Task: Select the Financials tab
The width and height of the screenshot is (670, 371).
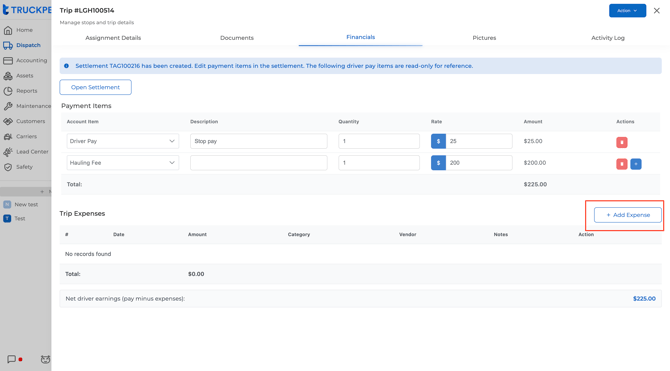Action: [x=361, y=37]
